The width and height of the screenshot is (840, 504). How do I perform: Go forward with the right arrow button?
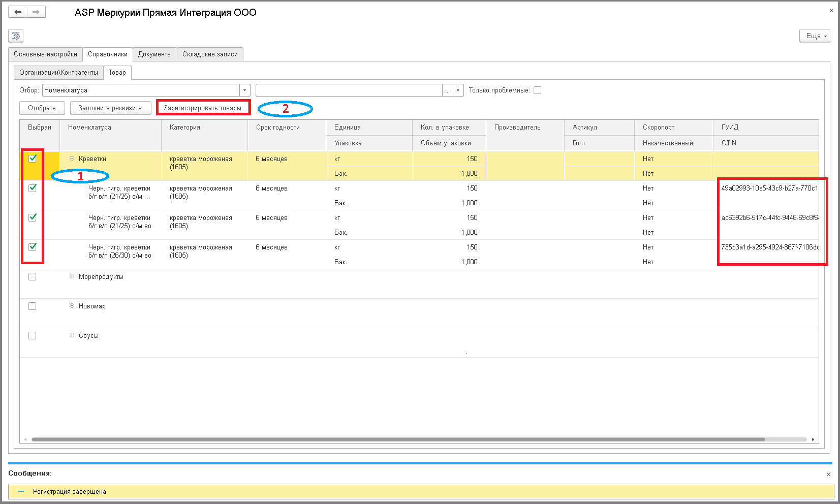(36, 12)
